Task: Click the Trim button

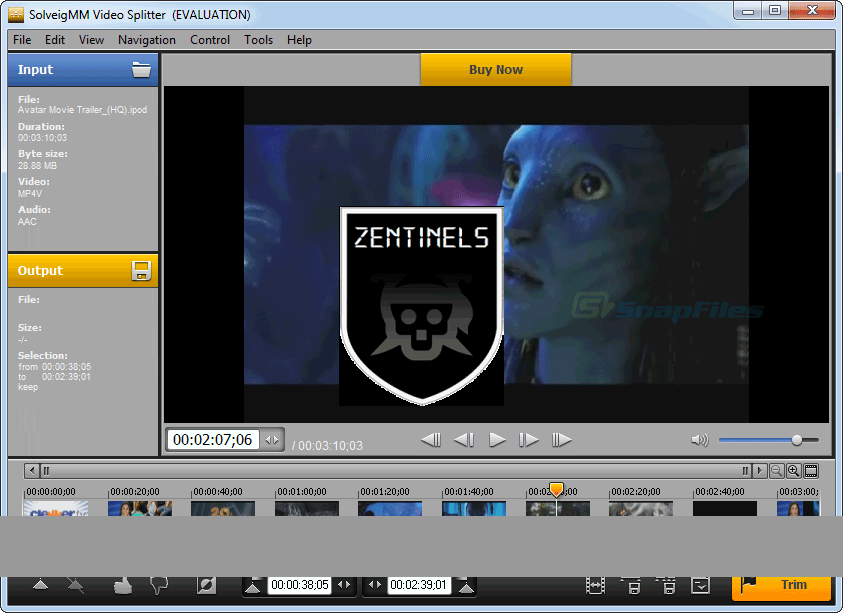Action: click(781, 587)
